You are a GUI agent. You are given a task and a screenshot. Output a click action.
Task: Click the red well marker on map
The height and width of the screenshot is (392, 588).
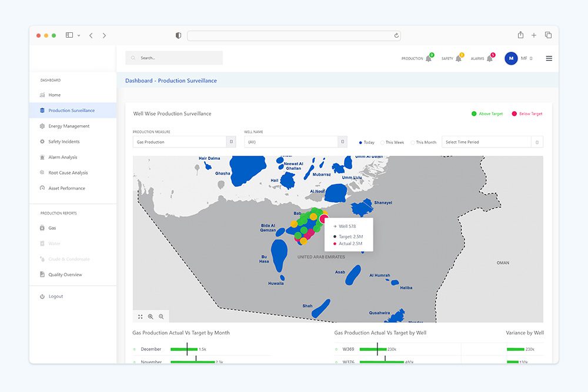pos(323,219)
